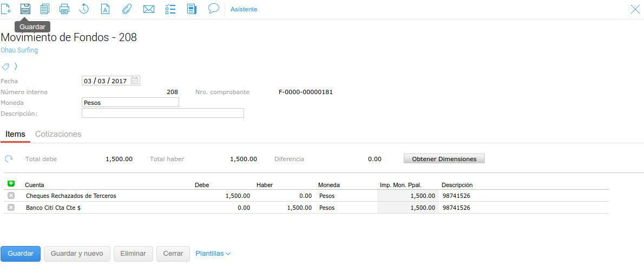Image resolution: width=644 pixels, height=279 pixels.
Task: Click the Guardar y nuevo button
Action: (77, 254)
